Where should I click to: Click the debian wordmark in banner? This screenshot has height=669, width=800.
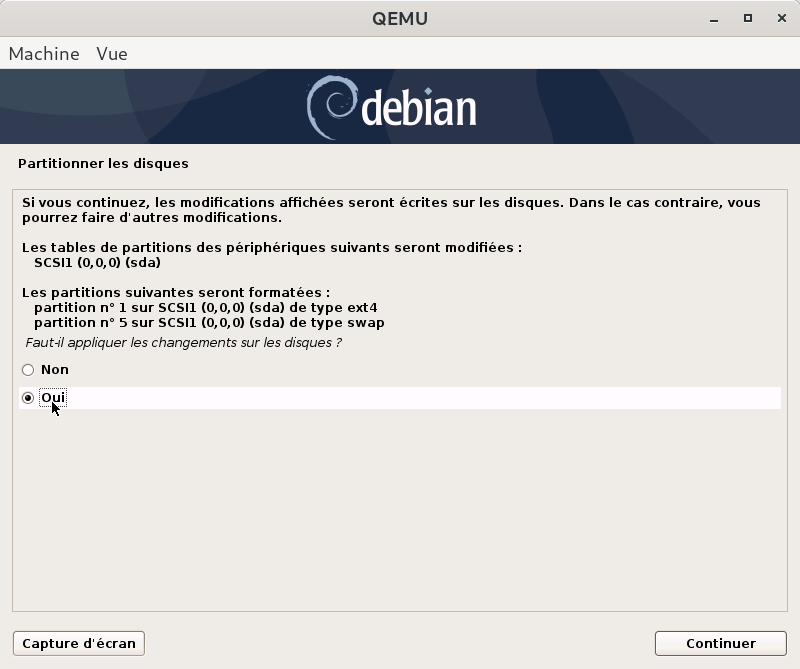click(418, 108)
